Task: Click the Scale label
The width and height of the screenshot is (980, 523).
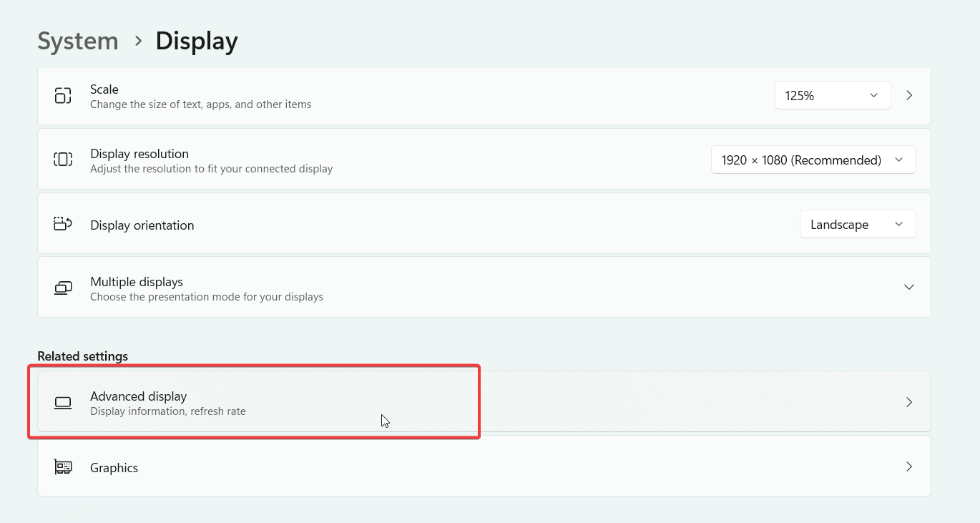Action: 104,89
